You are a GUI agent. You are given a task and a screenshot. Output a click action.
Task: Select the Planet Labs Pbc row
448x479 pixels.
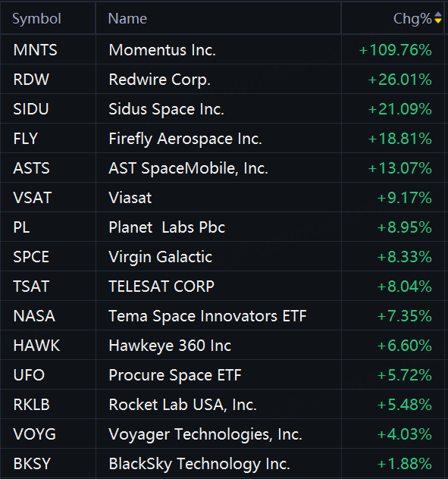(222, 227)
